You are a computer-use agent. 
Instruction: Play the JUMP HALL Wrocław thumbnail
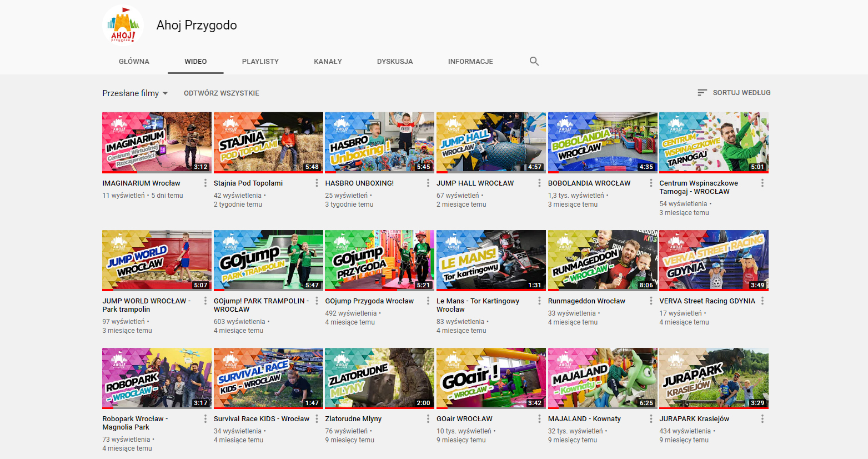click(491, 142)
